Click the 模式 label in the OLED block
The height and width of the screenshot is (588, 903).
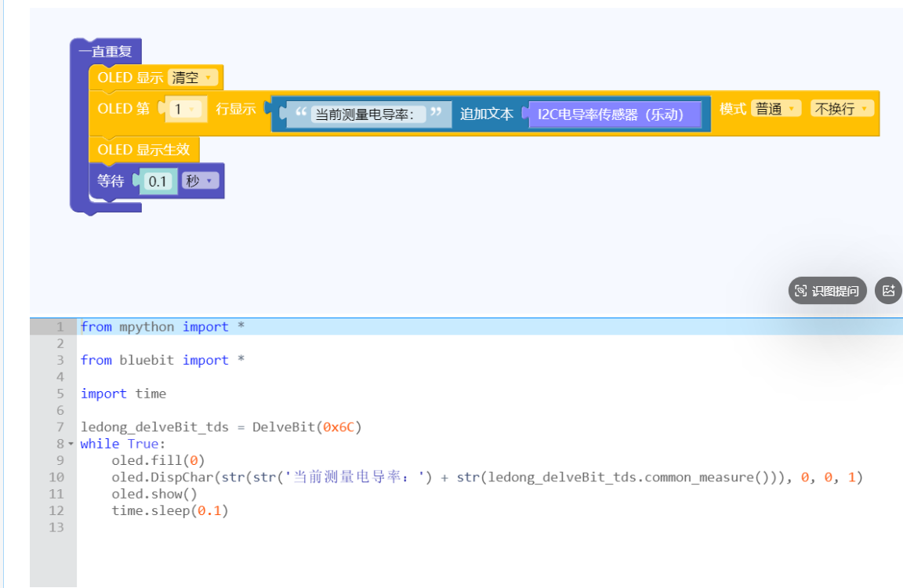click(733, 108)
